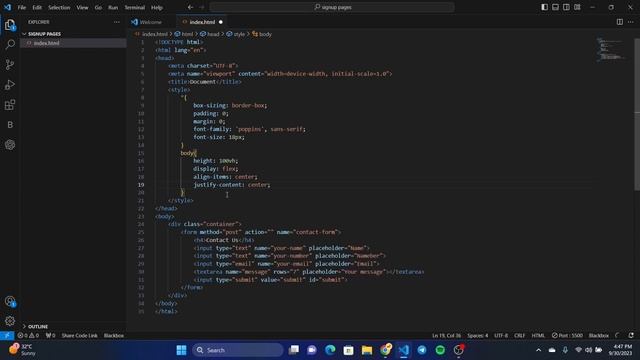The height and width of the screenshot is (360, 640).
Task: Open the View menu
Action: (x=82, y=7)
